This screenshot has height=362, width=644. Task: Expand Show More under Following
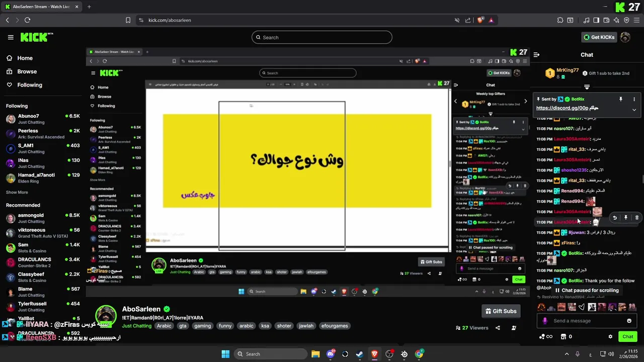pyautogui.click(x=17, y=192)
